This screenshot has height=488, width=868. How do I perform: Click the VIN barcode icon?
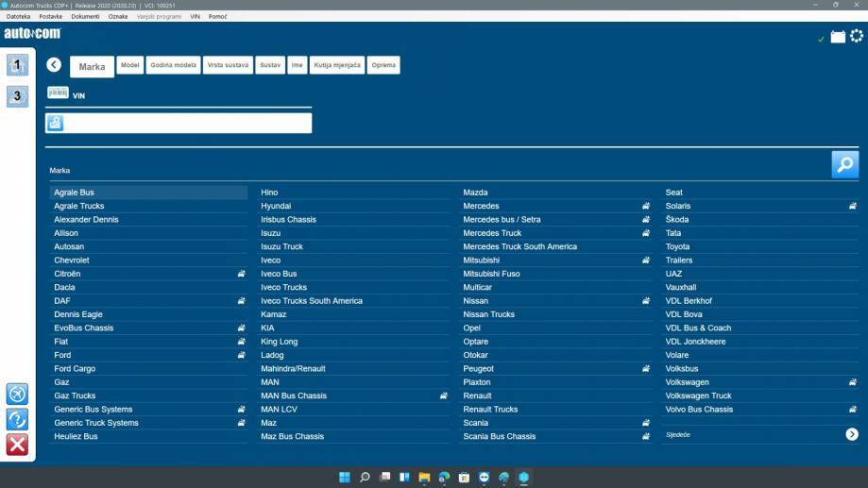pos(59,93)
